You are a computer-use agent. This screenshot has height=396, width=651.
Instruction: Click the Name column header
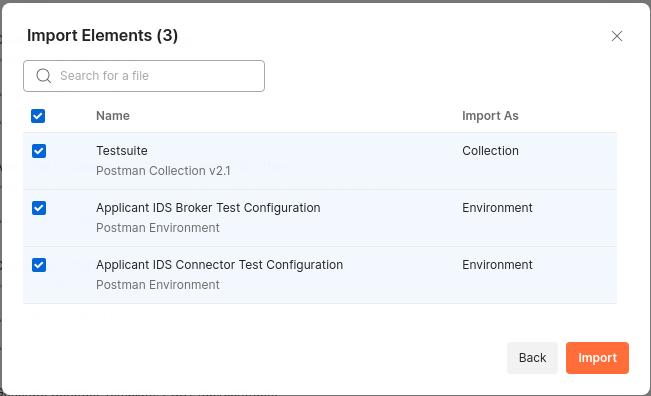tap(113, 116)
